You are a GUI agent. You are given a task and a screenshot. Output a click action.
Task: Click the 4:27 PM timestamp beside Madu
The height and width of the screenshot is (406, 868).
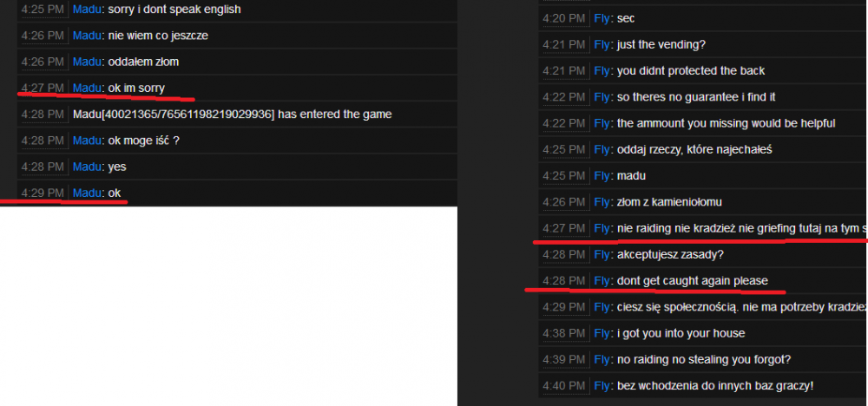pyautogui.click(x=43, y=88)
